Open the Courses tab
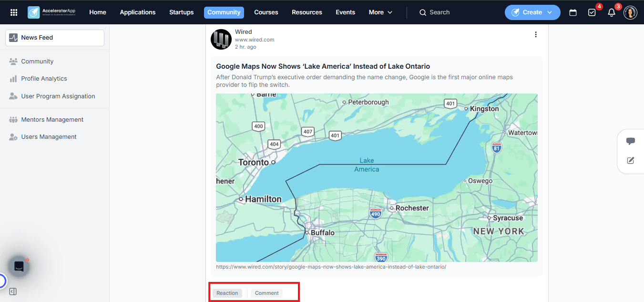Screen dimensions: 644x302 click(x=266, y=12)
